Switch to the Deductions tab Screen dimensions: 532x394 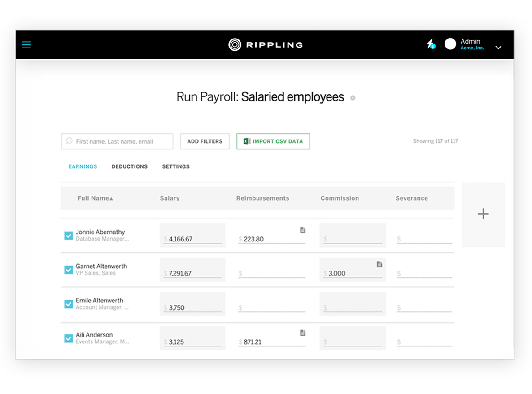click(x=129, y=166)
